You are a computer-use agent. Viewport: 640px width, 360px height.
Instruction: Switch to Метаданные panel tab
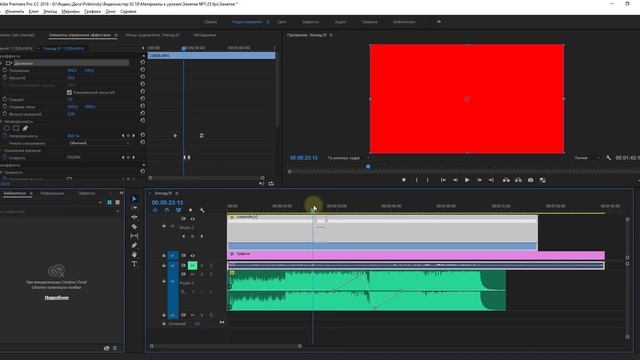point(204,35)
